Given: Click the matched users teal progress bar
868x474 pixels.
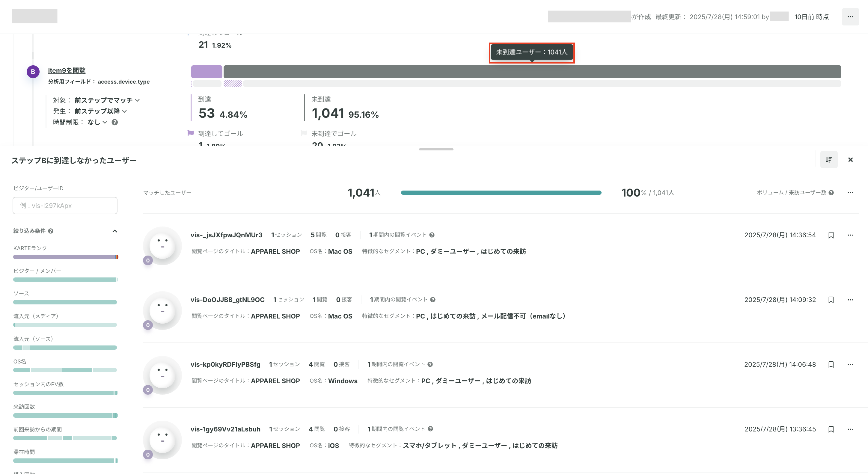Looking at the screenshot, I should (x=501, y=193).
